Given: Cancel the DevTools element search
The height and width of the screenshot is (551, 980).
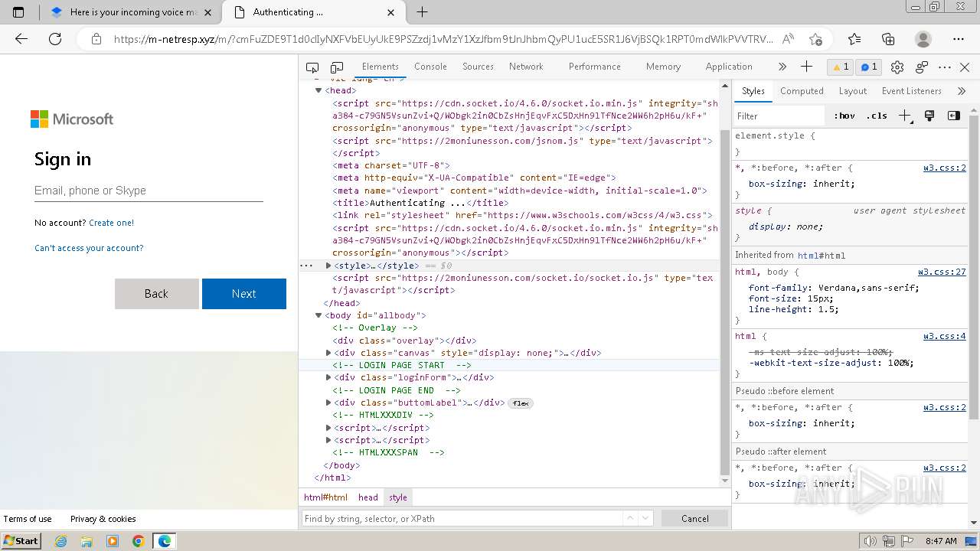Looking at the screenshot, I should [x=695, y=519].
